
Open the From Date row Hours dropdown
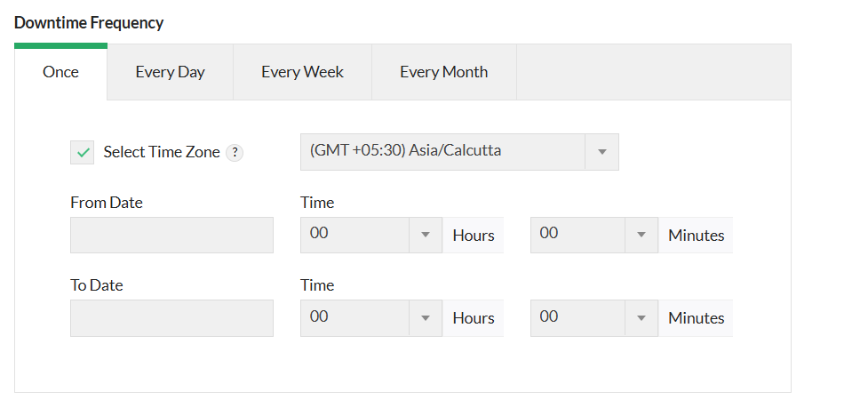pyautogui.click(x=354, y=236)
